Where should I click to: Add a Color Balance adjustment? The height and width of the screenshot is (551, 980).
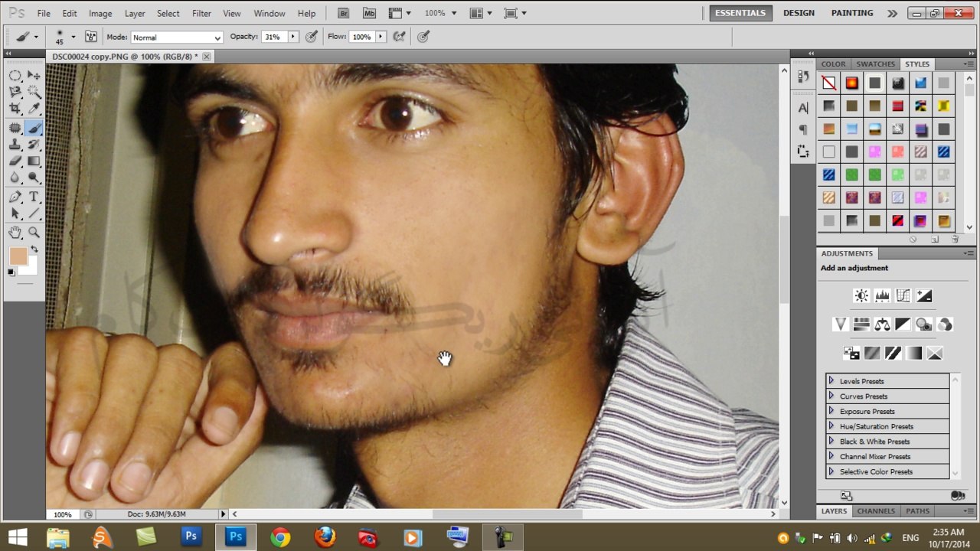[882, 324]
